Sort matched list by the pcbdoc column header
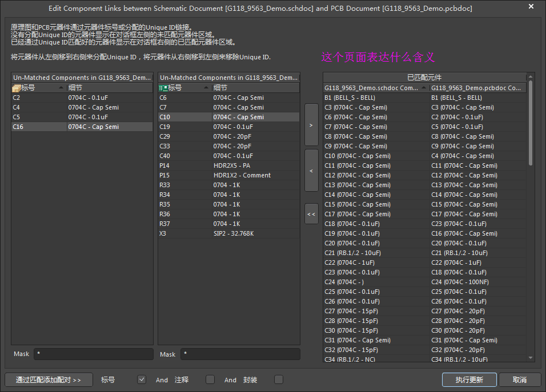The width and height of the screenshot is (546, 392). coord(478,88)
